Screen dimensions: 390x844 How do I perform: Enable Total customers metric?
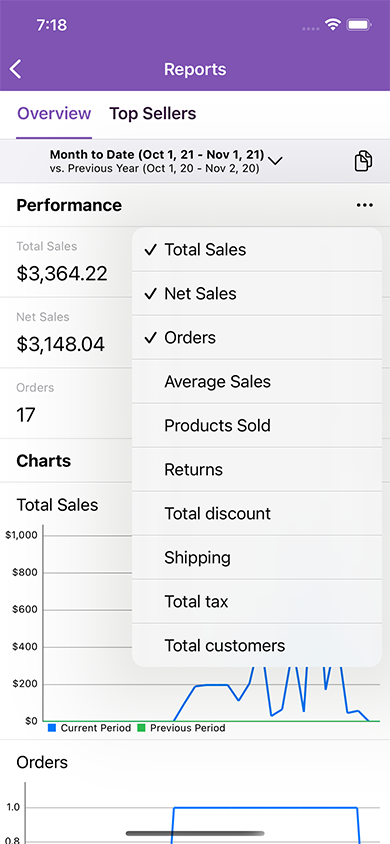point(257,645)
